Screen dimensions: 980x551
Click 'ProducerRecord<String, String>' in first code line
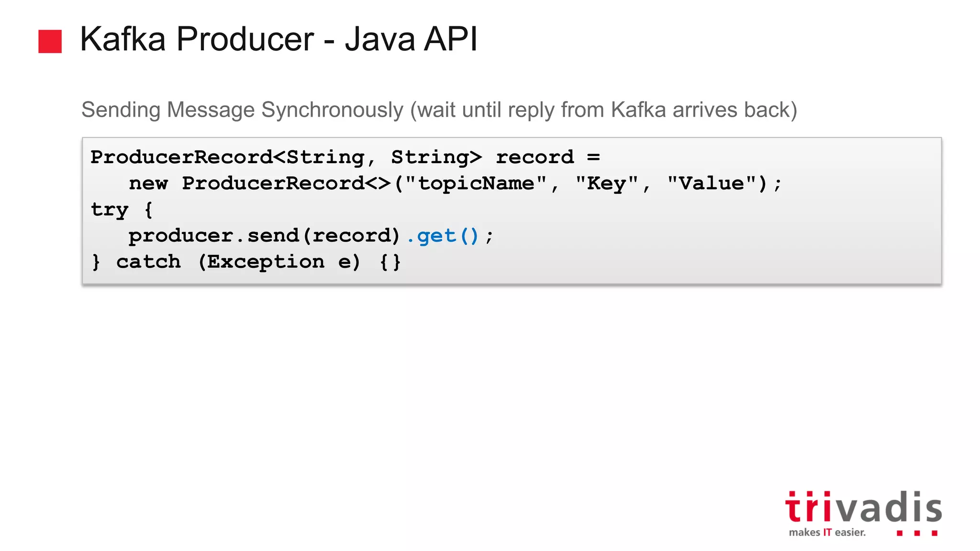pyautogui.click(x=286, y=157)
